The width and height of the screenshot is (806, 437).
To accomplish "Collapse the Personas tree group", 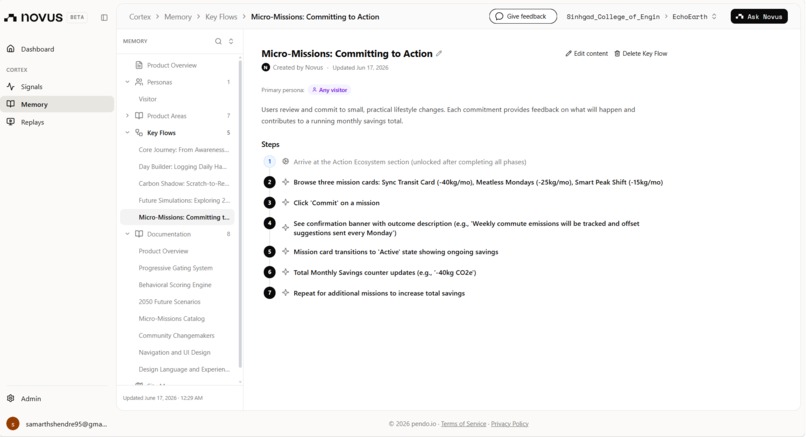I will (127, 82).
